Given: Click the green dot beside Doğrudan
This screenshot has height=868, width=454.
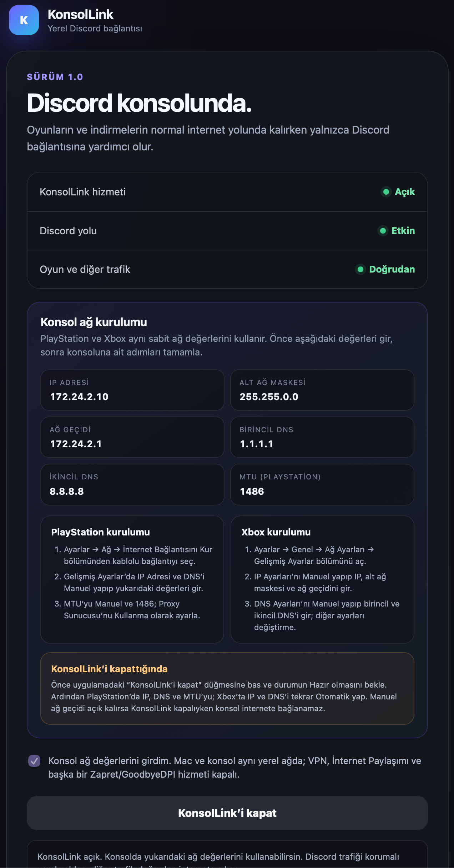Looking at the screenshot, I should [360, 269].
